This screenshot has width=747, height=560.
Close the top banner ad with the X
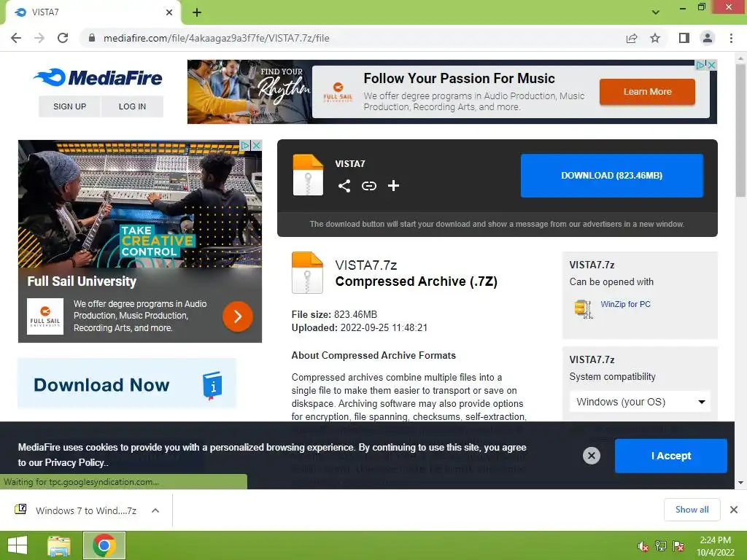pyautogui.click(x=712, y=65)
